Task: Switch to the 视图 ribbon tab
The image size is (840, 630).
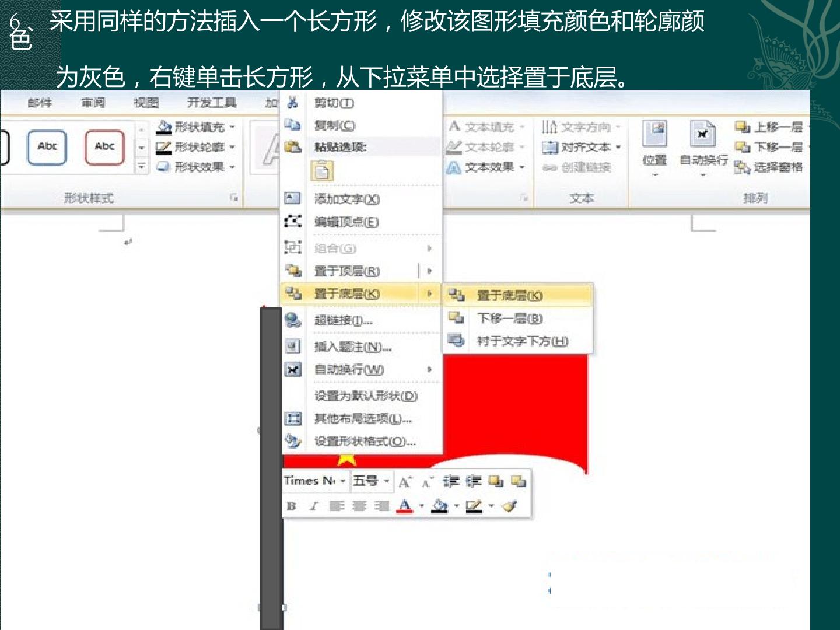Action: pos(146,103)
